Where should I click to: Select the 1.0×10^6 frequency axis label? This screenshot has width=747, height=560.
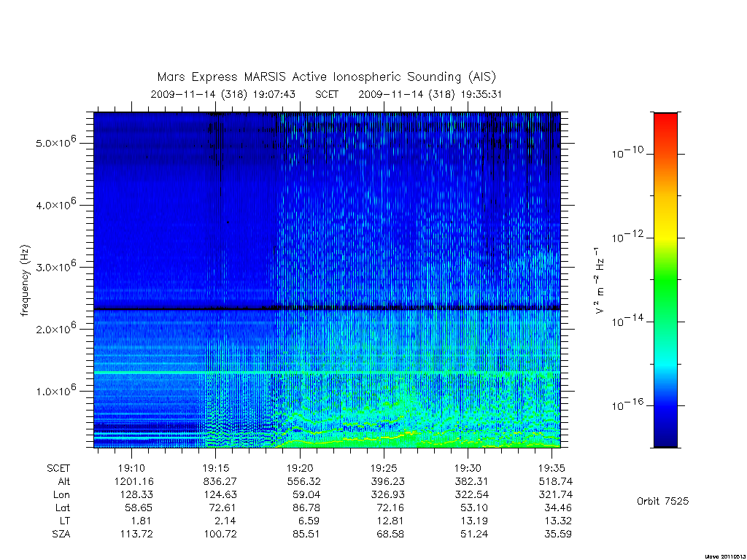point(55,389)
